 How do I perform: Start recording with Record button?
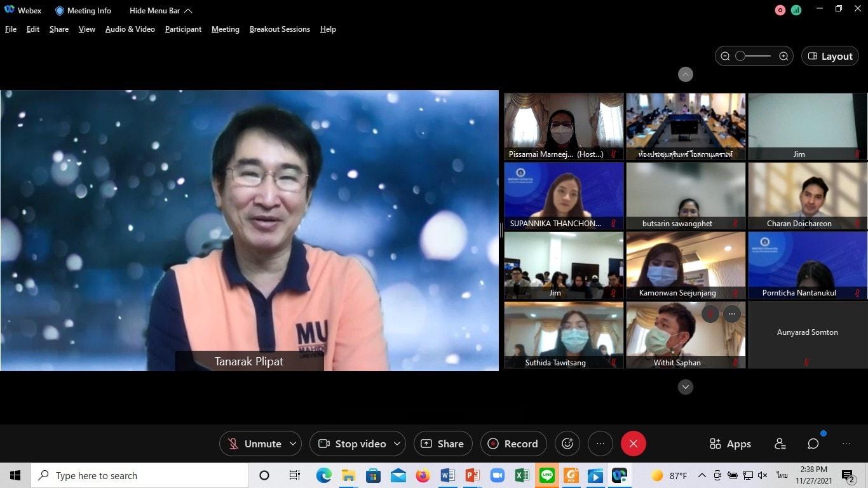[x=513, y=444]
